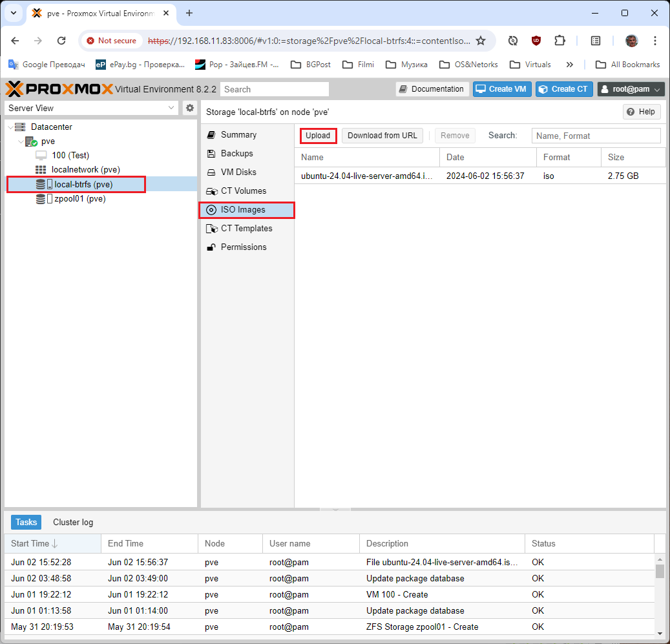The height and width of the screenshot is (644, 670).
Task: Open the browser Extensions puzzle icon
Action: 560,41
